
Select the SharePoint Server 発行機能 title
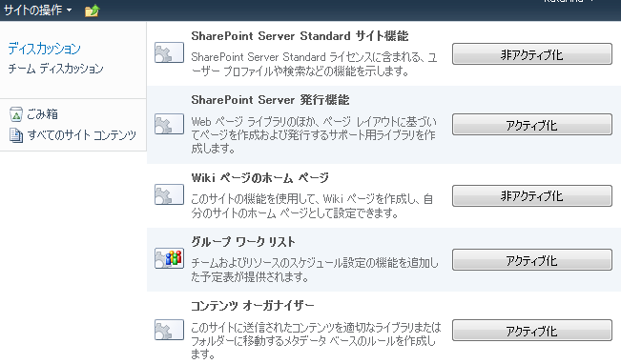click(x=270, y=100)
